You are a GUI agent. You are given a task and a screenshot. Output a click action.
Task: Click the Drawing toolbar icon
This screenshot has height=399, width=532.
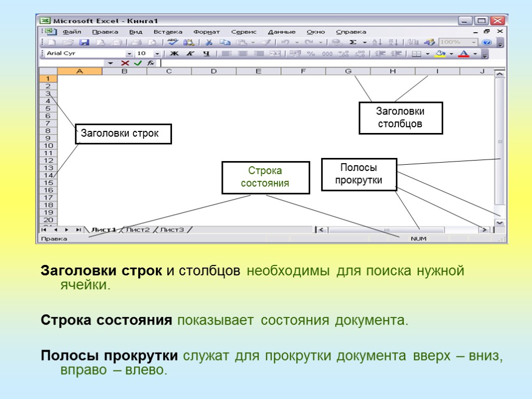coord(429,43)
